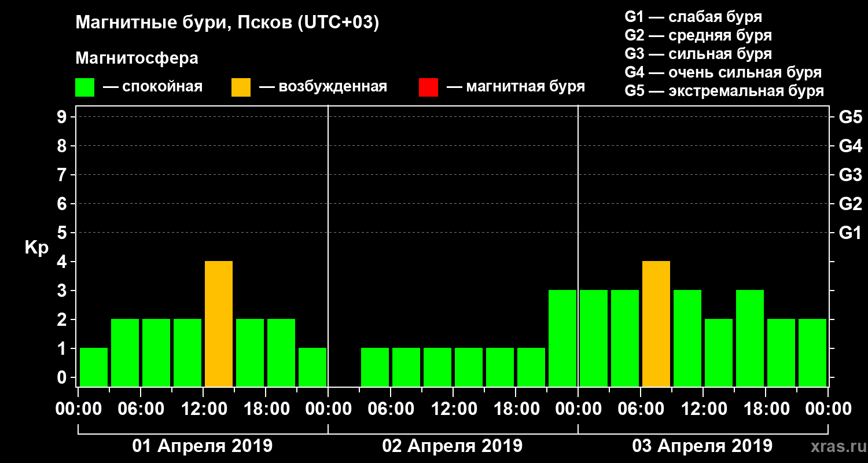Click the 06:00 time label under 01 Апреля
The height and width of the screenshot is (463, 868).
(141, 409)
